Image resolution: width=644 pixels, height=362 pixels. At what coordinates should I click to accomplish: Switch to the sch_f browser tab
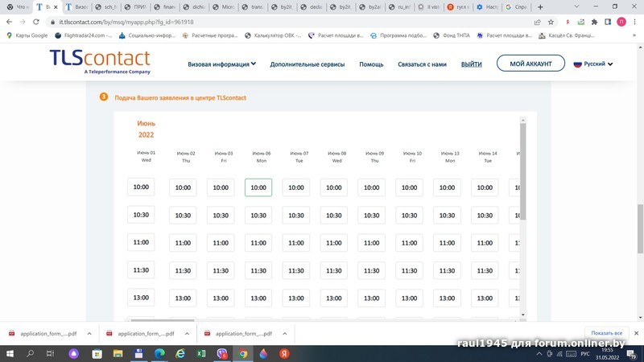pyautogui.click(x=107, y=7)
